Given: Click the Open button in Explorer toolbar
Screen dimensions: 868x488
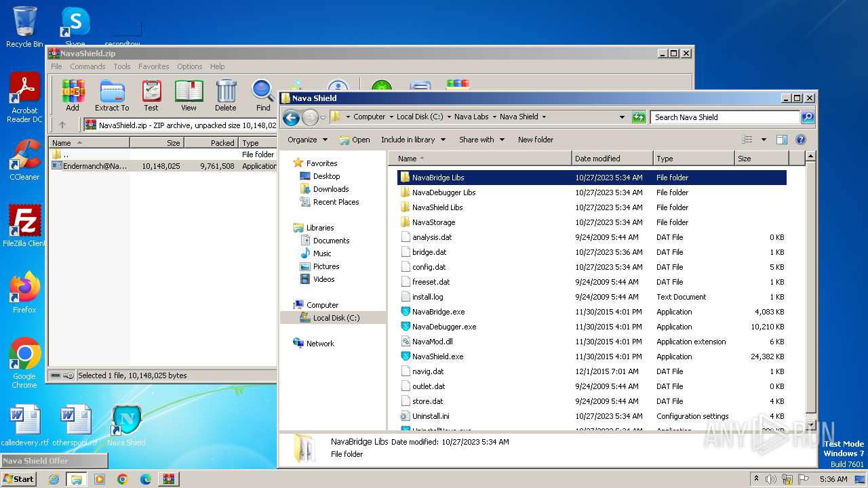Looking at the screenshot, I should (355, 140).
